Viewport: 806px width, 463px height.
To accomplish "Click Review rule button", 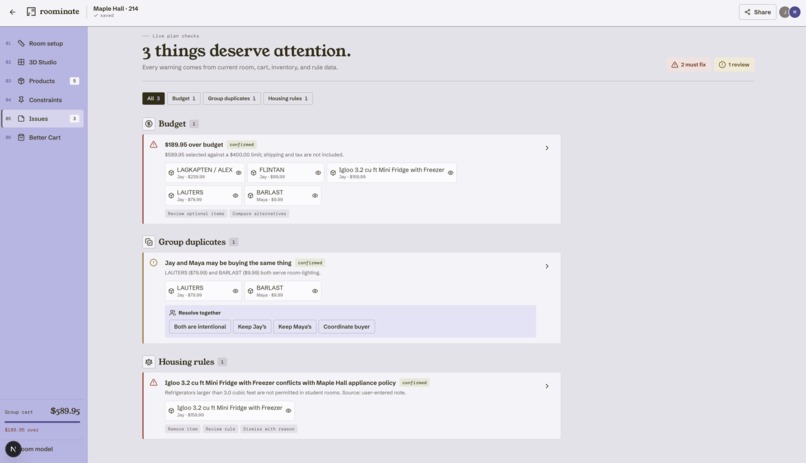I will [x=220, y=429].
